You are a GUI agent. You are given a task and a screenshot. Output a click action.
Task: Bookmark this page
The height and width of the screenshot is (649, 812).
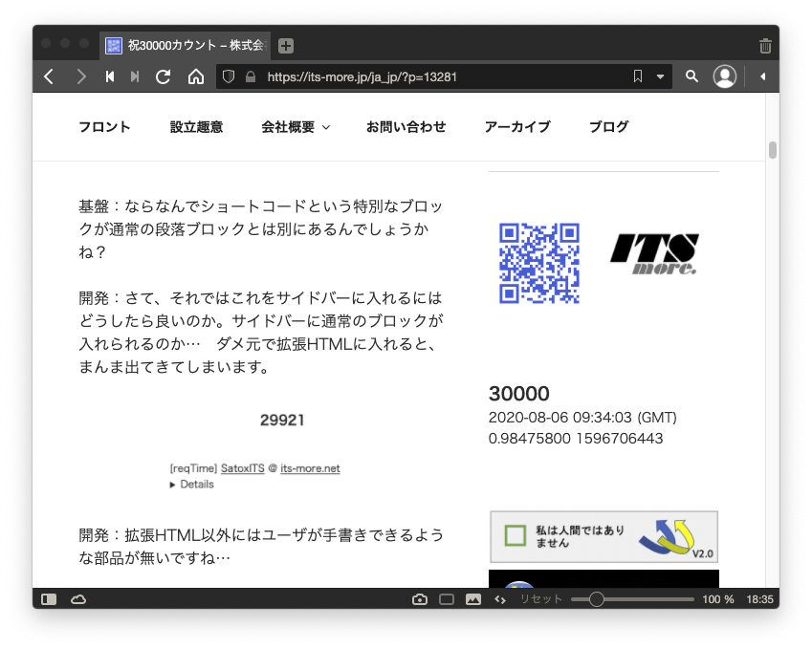(638, 76)
